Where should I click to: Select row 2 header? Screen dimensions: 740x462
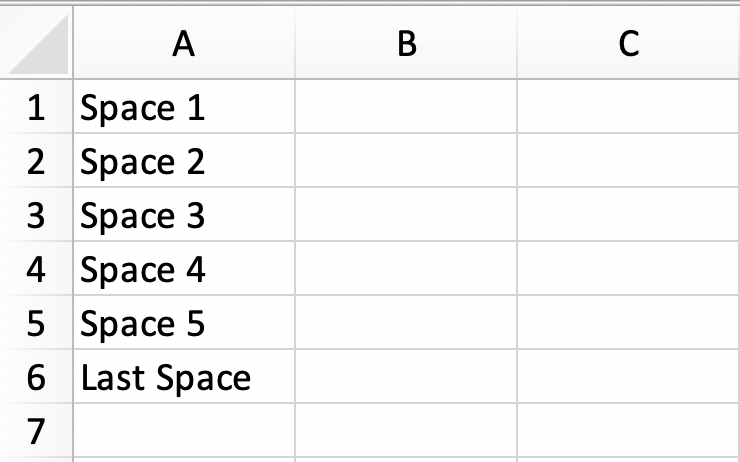coord(36,160)
